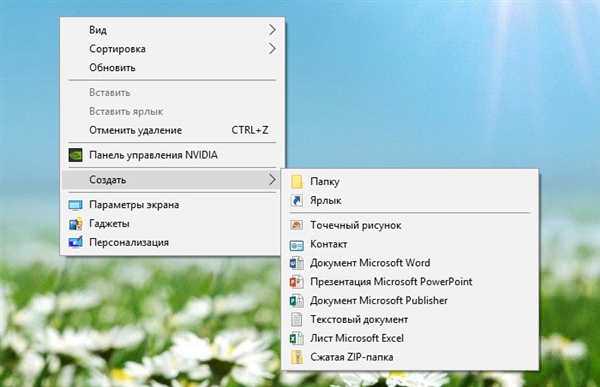The height and width of the screenshot is (387, 600).
Task: Click the Персонализация icon
Action: (75, 242)
